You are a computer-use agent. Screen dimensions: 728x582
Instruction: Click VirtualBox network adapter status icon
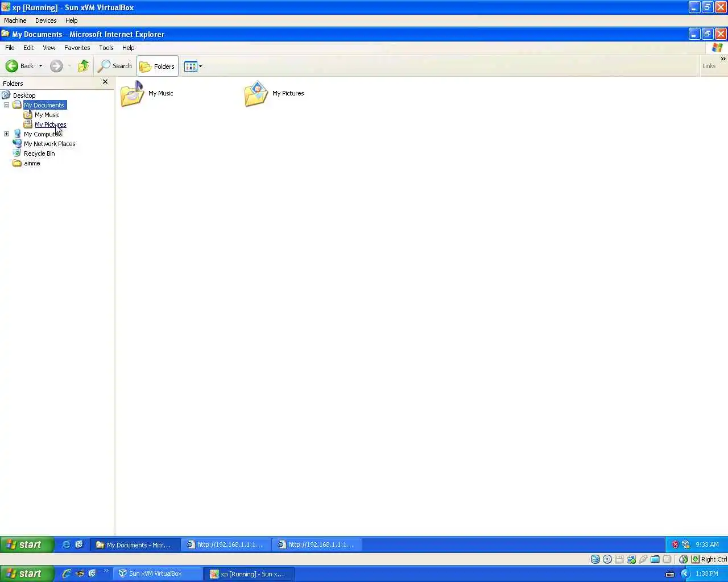coord(631,559)
